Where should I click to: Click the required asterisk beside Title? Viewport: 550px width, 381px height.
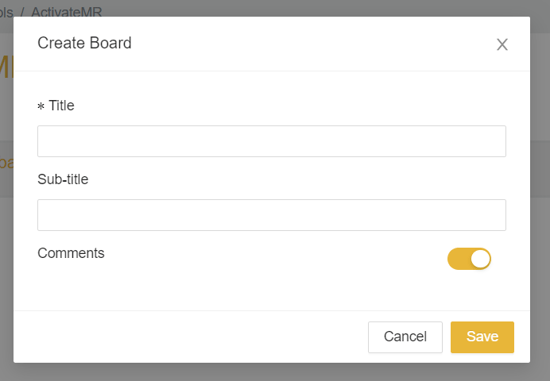(41, 106)
